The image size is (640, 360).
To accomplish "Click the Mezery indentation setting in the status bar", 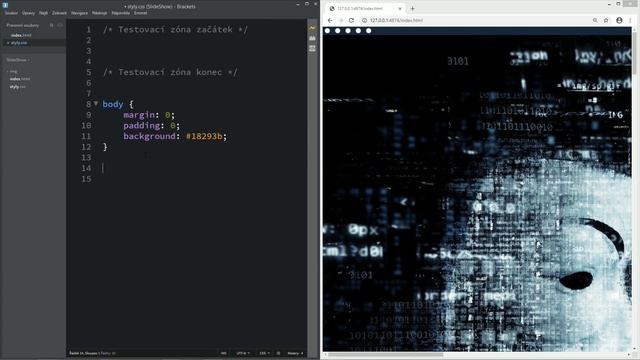I will pyautogui.click(x=295, y=353).
